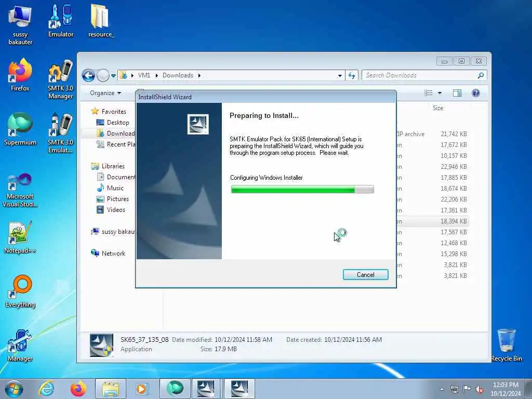Screen dimensions: 532x399
Task: Open the Action Center flag icon
Action: pyautogui.click(x=467, y=389)
